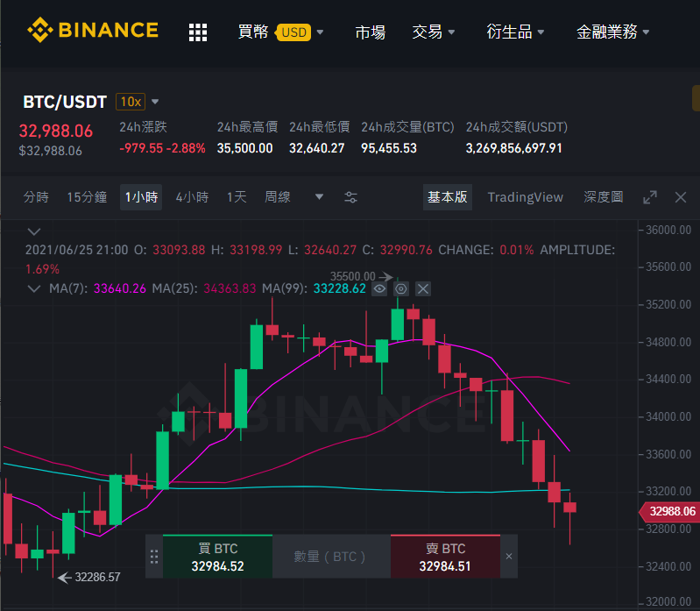This screenshot has height=611, width=700.
Task: Open the 交易 dropdown menu
Action: pos(433,32)
